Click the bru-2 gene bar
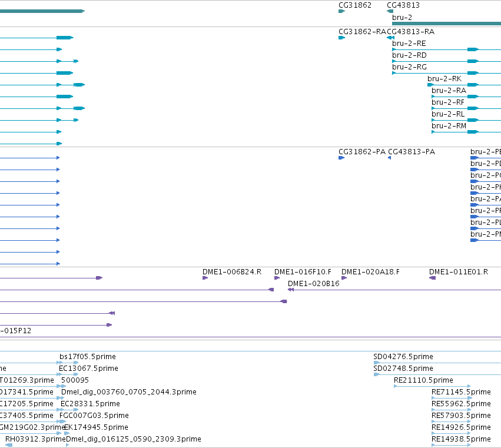 pos(446,24)
